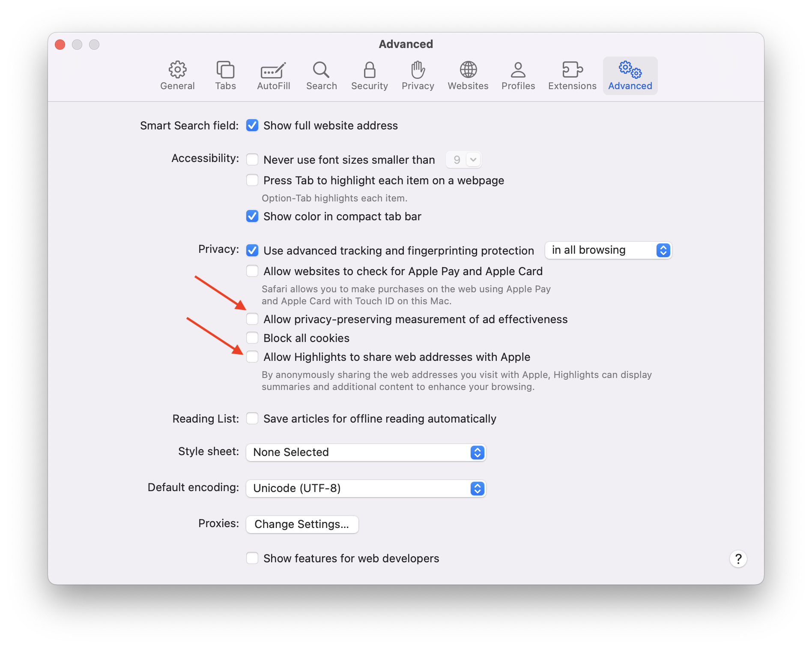This screenshot has width=812, height=648.
Task: Click the Apple Pay Touch ID description text
Action: (406, 295)
